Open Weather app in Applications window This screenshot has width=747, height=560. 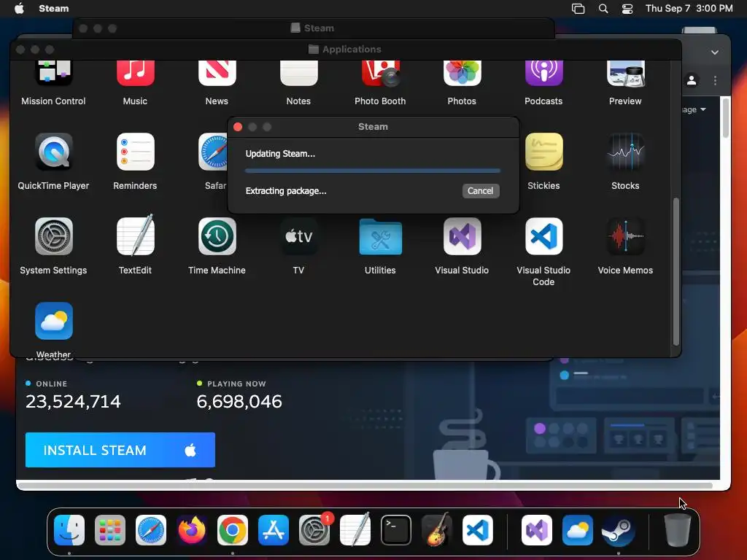(x=53, y=321)
